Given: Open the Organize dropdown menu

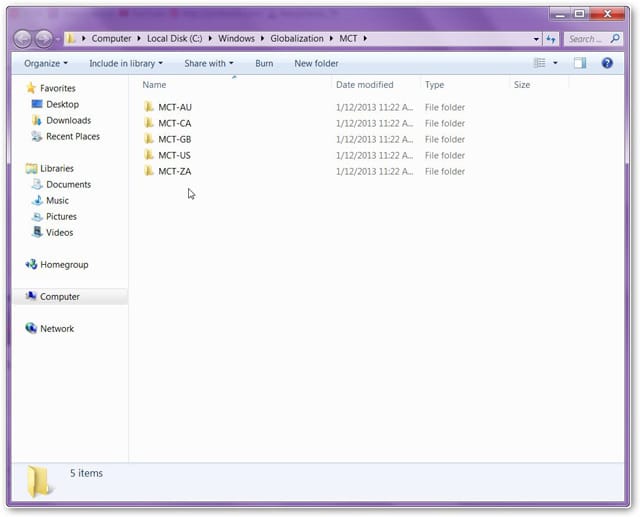Looking at the screenshot, I should coord(46,63).
